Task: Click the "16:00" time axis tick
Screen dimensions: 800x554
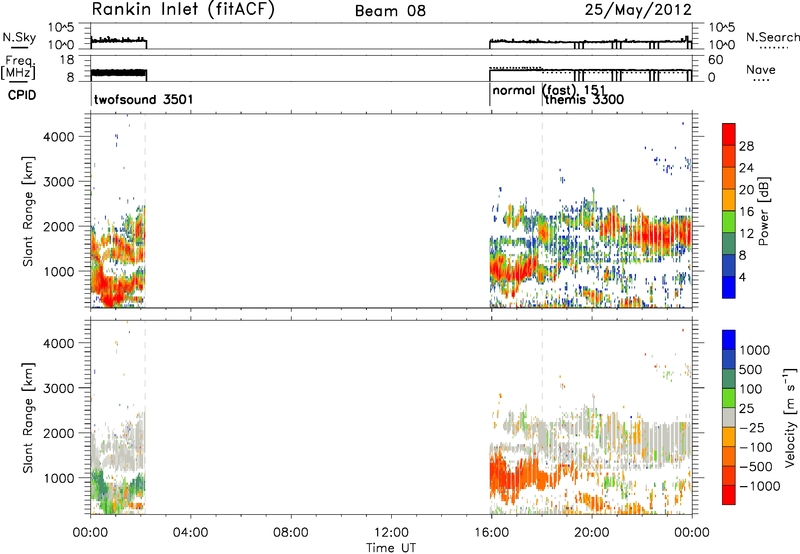Action: click(x=491, y=533)
